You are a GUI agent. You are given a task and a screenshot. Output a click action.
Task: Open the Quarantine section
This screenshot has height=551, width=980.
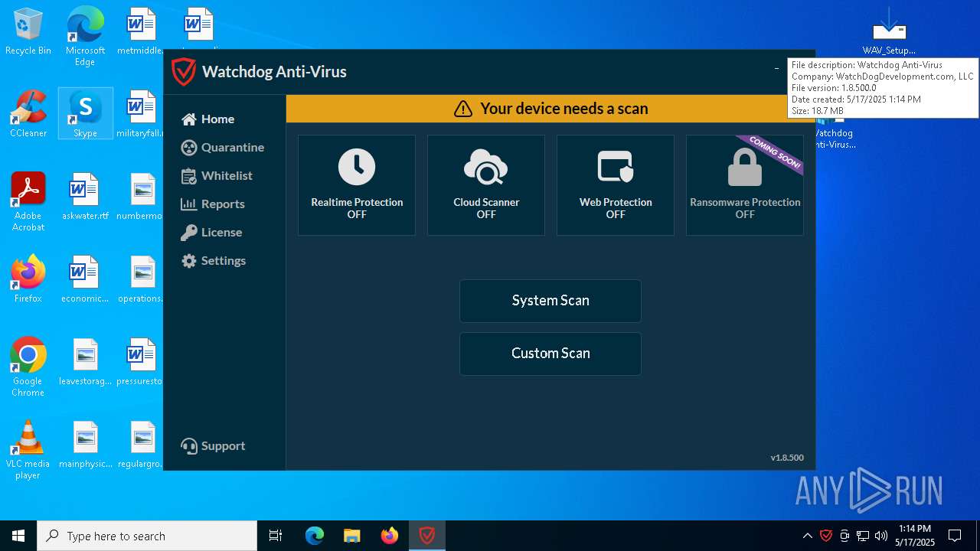click(222, 147)
